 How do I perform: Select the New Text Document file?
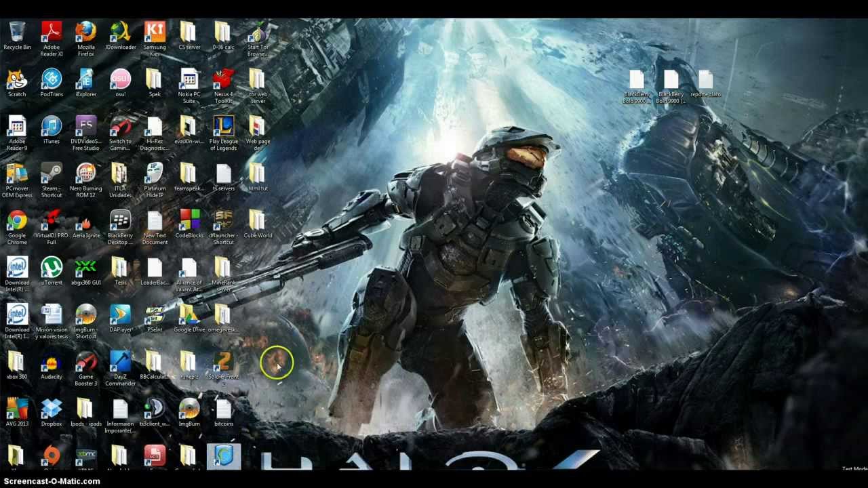(x=155, y=228)
